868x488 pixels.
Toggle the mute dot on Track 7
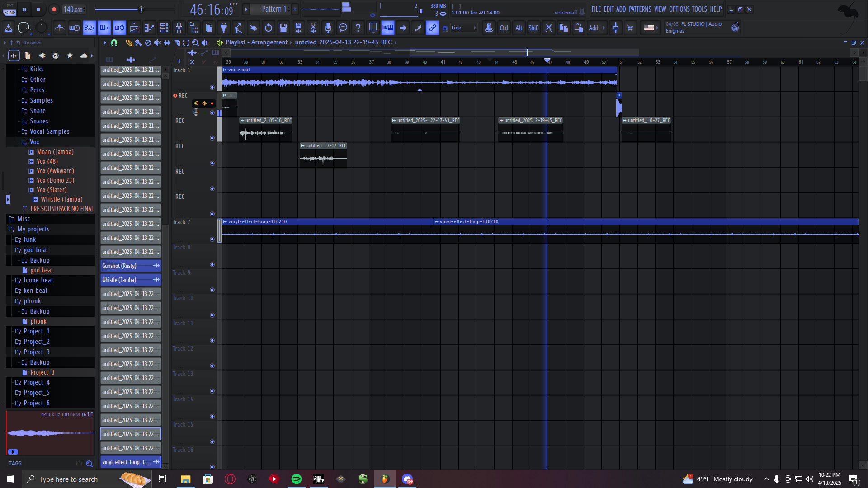(x=212, y=239)
